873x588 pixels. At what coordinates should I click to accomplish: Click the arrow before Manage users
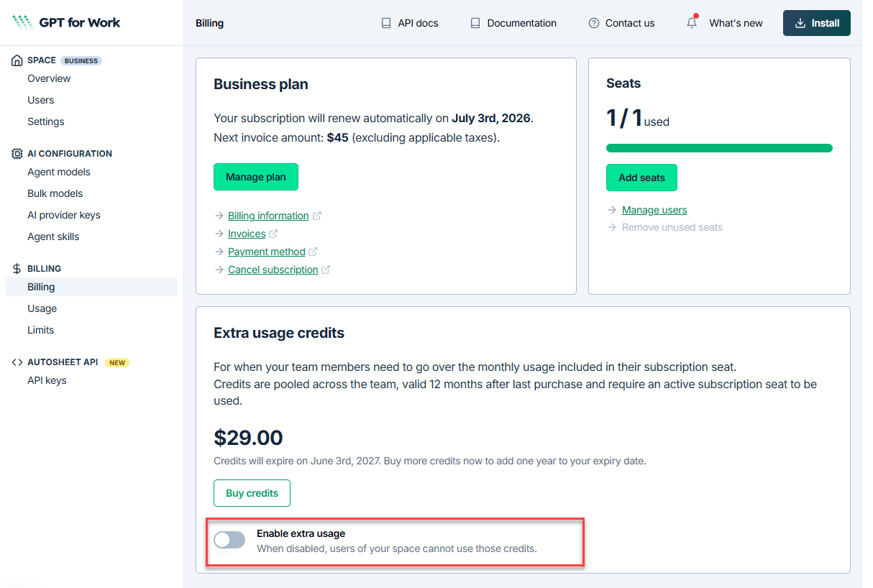click(x=612, y=210)
